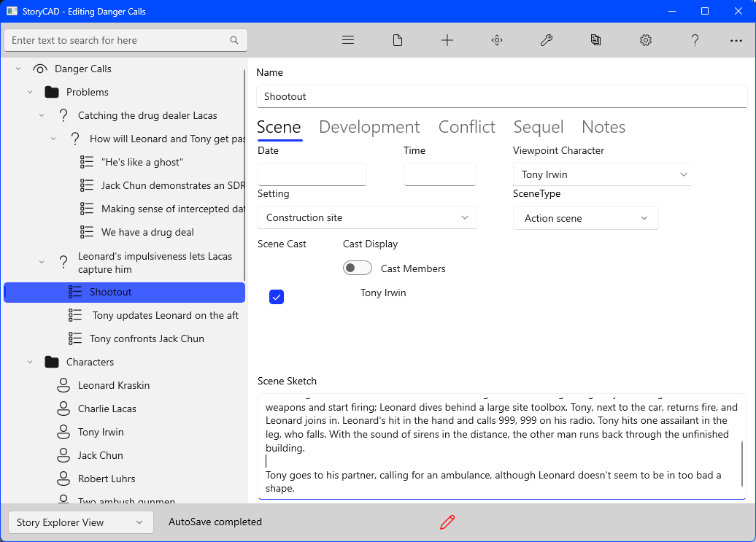Toggle the Cast Members display switch
Viewport: 756px width, 542px height.
click(x=358, y=268)
